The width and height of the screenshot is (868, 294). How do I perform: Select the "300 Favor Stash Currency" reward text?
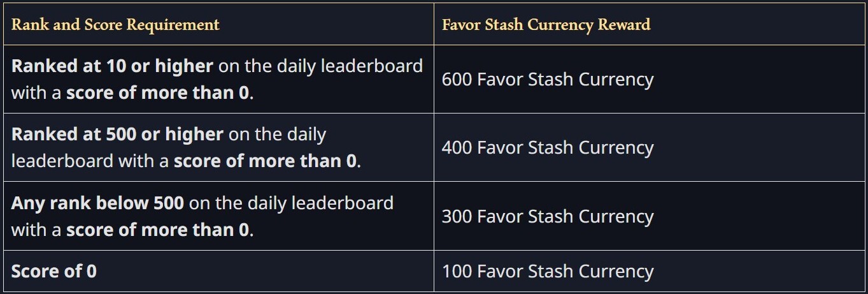547,216
